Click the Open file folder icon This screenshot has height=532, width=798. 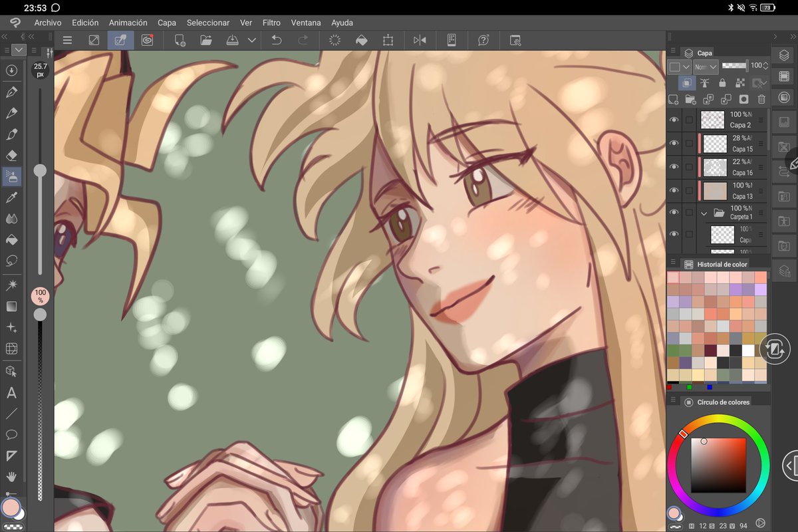coord(206,40)
